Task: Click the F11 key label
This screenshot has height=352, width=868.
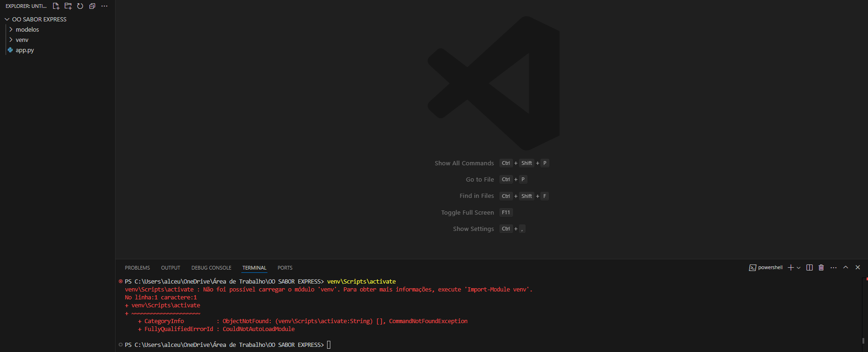Action: (x=506, y=212)
